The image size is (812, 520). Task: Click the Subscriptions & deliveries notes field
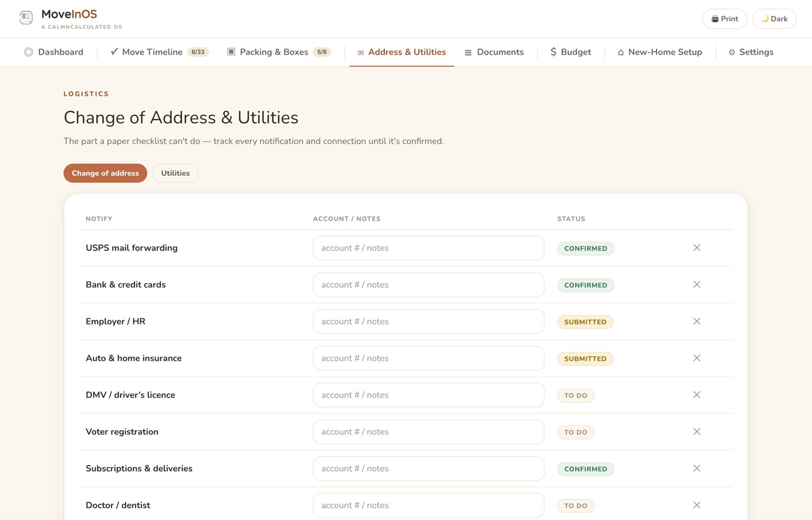point(429,469)
